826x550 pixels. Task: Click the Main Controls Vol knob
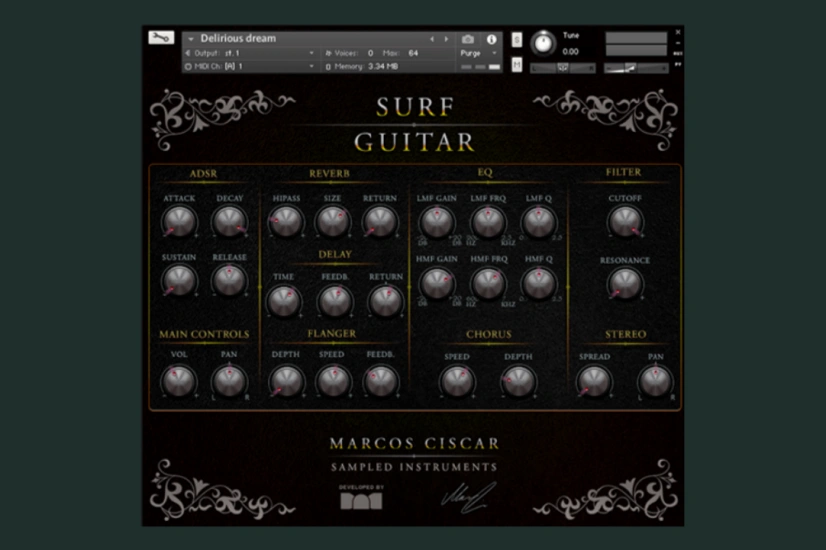(179, 381)
